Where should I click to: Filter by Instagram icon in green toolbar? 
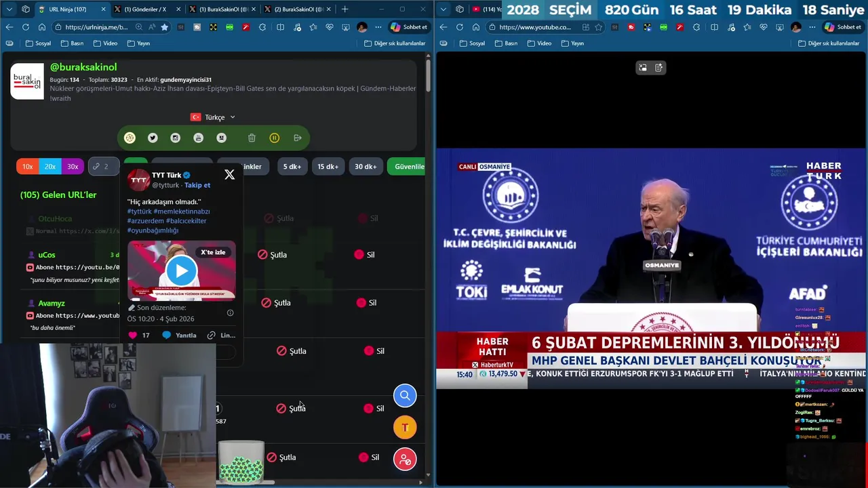click(x=175, y=138)
